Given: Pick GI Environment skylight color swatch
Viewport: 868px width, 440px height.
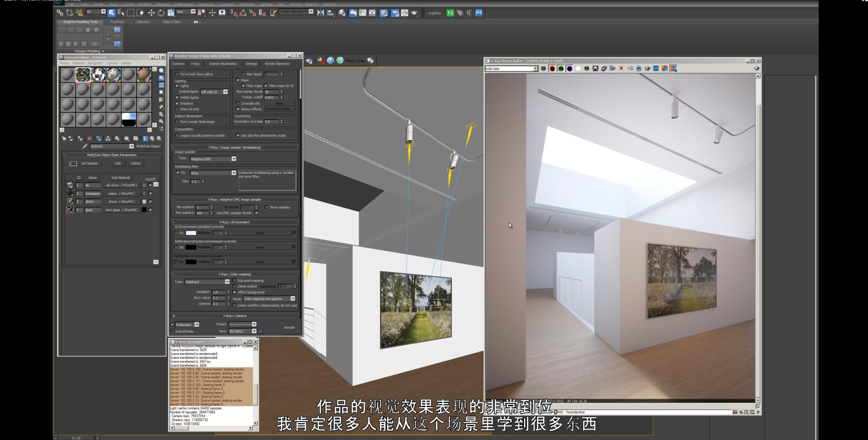Looking at the screenshot, I should [191, 233].
